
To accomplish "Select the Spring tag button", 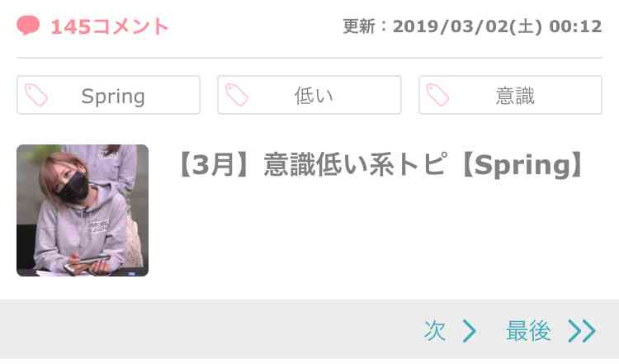I will point(109,95).
